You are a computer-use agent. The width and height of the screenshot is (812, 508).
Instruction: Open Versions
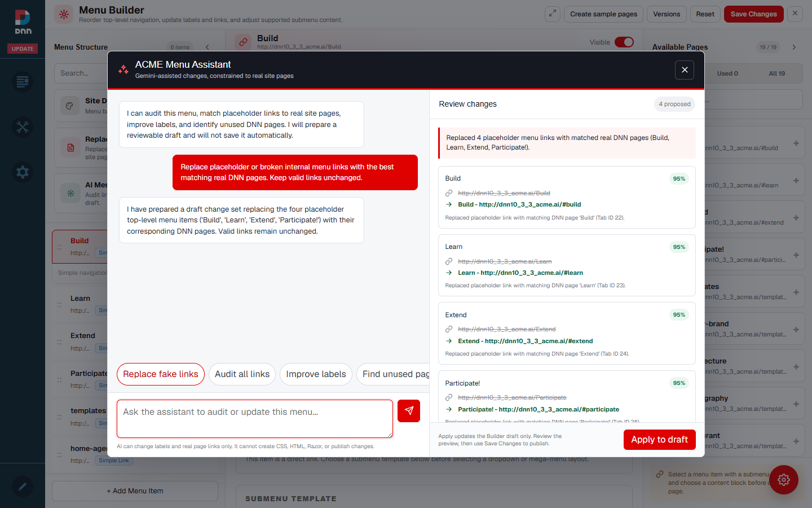[x=667, y=14]
